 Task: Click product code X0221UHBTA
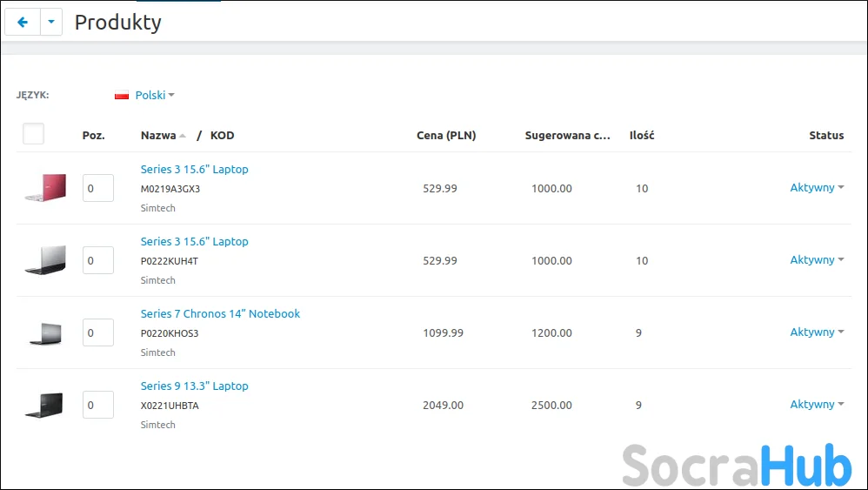[x=170, y=406]
